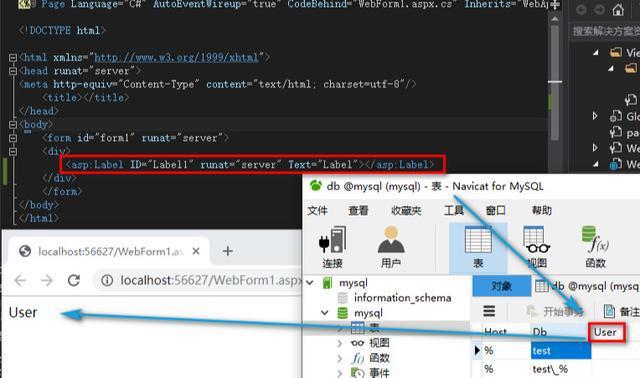Collapse the html element in code editor

[x=13, y=58]
